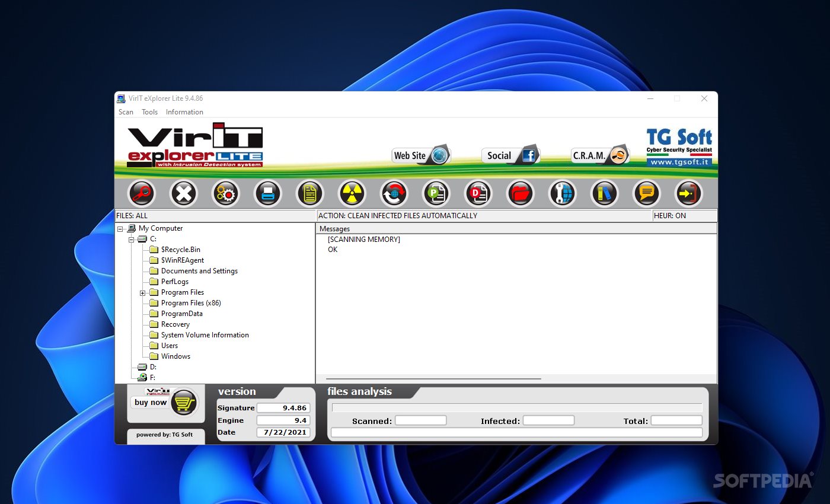Select the $WinREAgent folder
Viewport: 830px width, 504px height.
click(x=183, y=260)
